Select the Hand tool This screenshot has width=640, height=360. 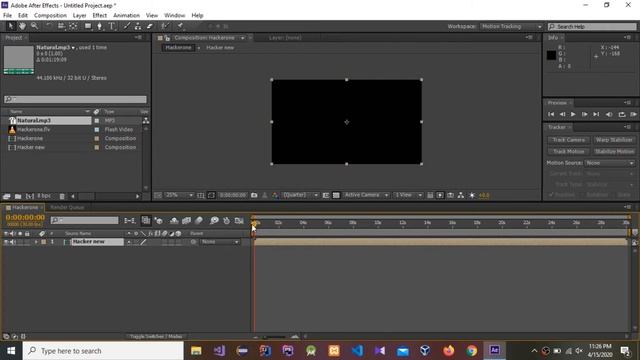22,26
